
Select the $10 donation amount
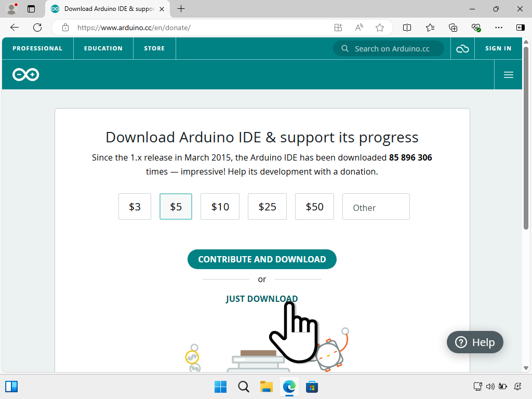(220, 207)
